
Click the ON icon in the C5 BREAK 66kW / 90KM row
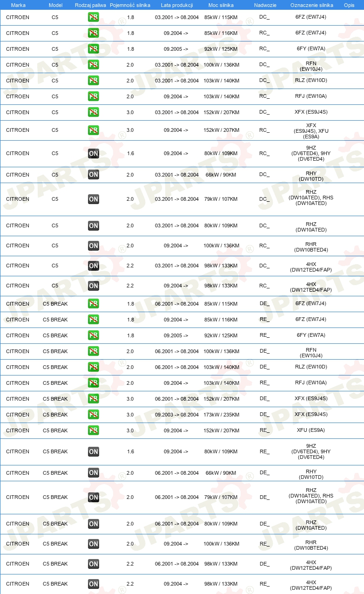point(93,473)
